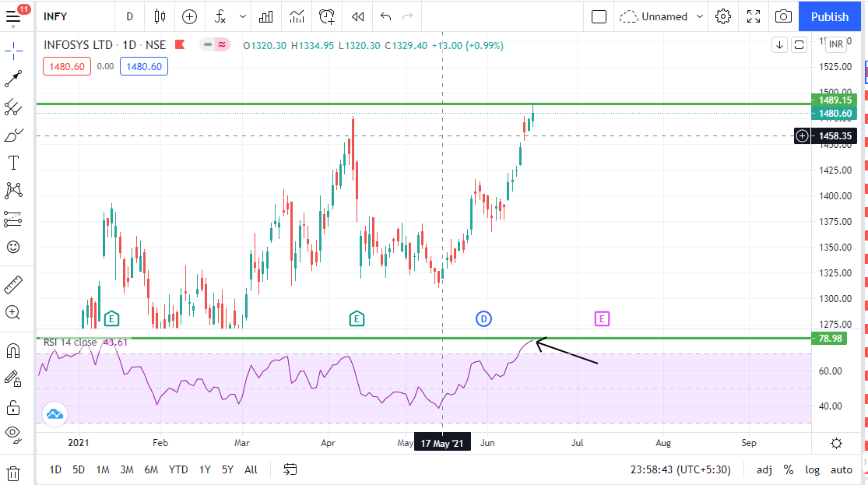Switch to the 1Y time range
The image size is (868, 485).
pos(205,469)
